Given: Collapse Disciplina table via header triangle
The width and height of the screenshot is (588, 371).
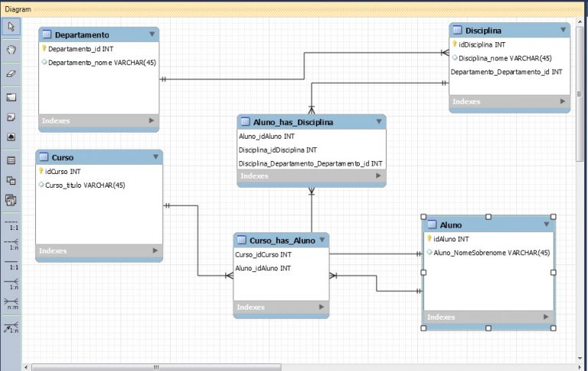Looking at the screenshot, I should 563,30.
